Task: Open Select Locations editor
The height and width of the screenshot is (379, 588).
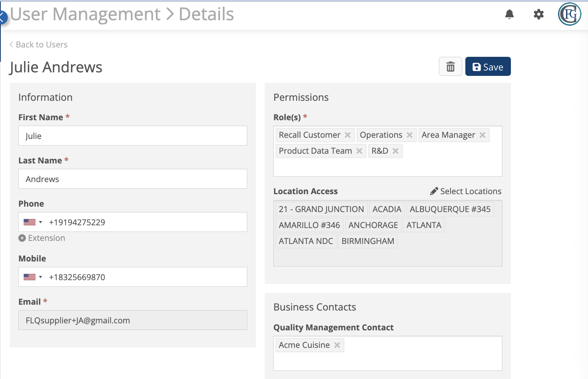Action: [466, 191]
